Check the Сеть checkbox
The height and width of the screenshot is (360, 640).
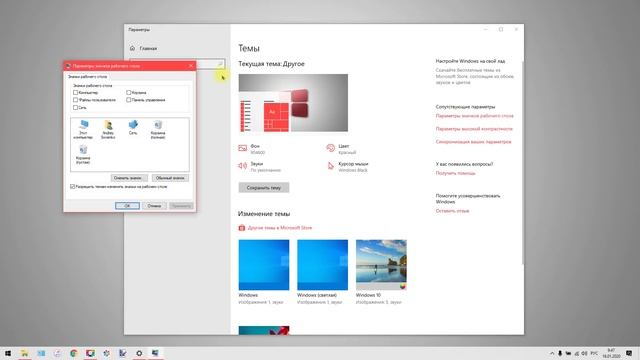click(x=76, y=107)
